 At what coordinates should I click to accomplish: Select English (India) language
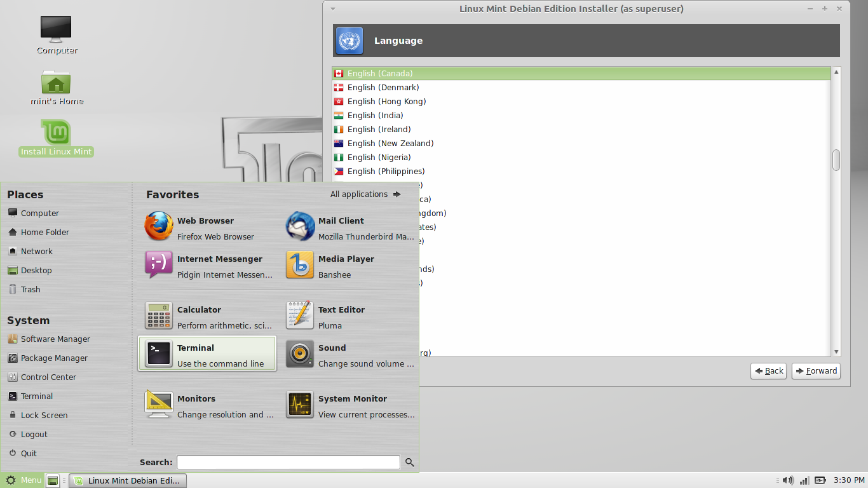pos(581,116)
